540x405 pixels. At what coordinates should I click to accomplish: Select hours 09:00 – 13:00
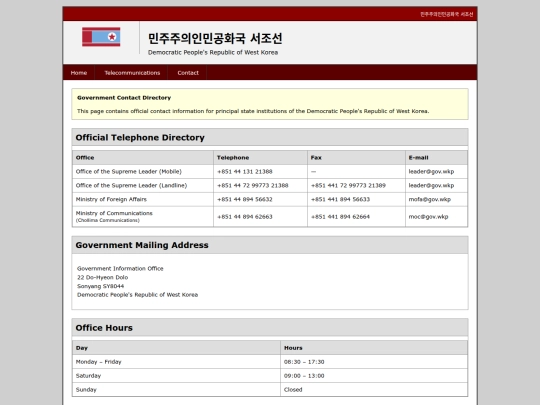pos(304,376)
